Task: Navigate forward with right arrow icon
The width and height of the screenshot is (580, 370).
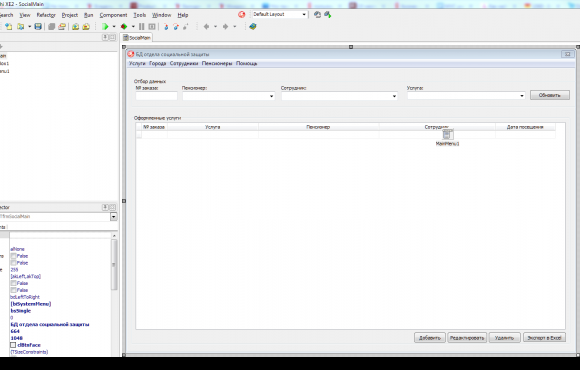Action: (x=225, y=27)
